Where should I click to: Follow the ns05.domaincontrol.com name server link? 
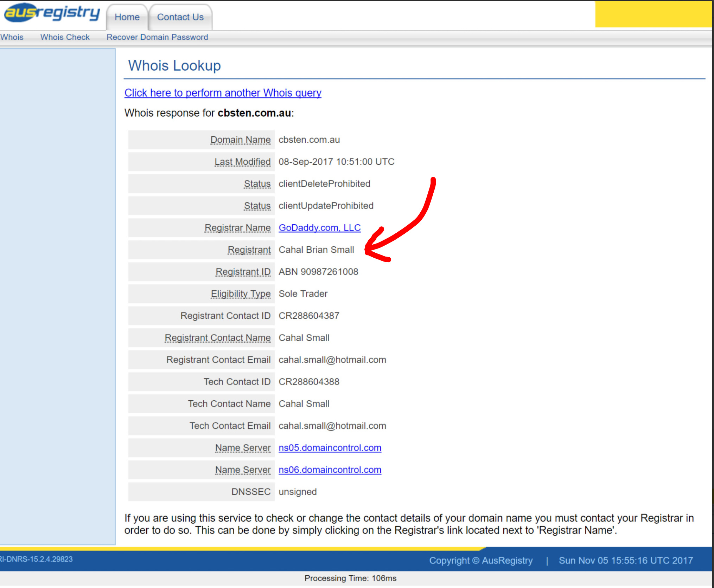(330, 448)
